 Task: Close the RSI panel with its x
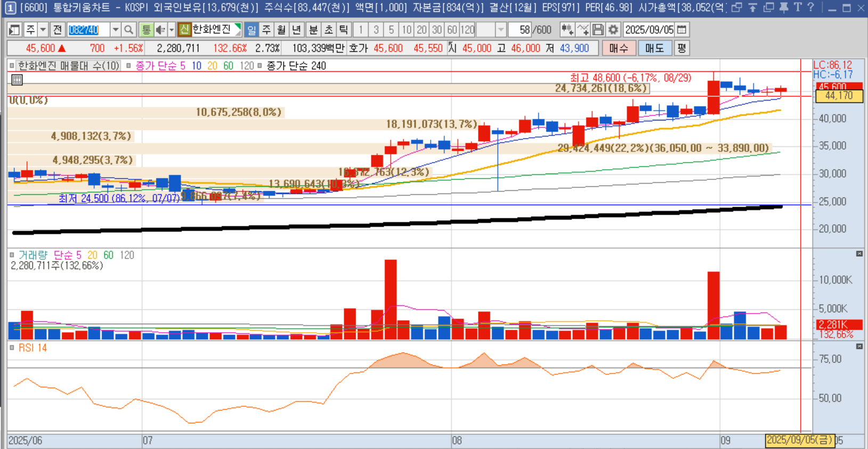pos(859,346)
